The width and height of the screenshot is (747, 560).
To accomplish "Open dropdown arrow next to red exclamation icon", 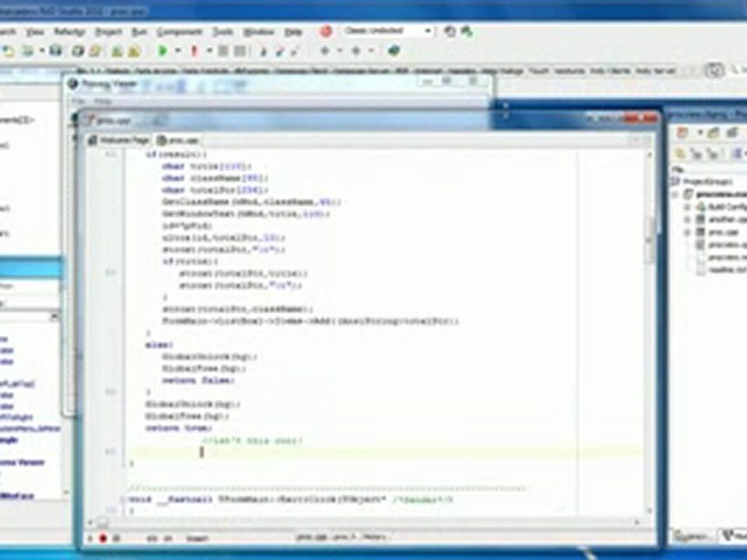I will click(209, 51).
